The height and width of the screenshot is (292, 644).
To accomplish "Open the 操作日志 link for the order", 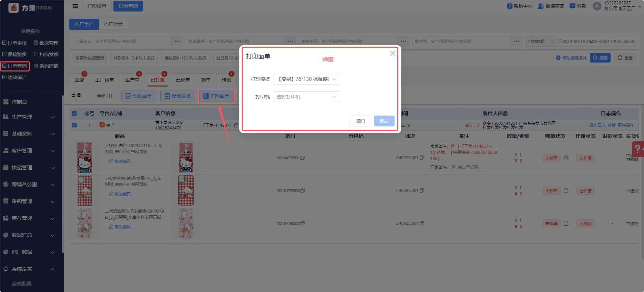I will click(597, 125).
